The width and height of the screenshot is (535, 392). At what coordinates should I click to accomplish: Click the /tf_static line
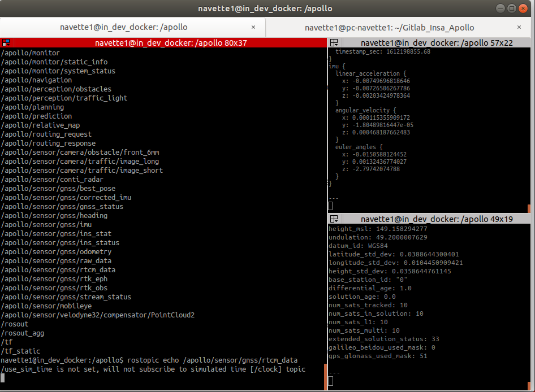point(20,351)
